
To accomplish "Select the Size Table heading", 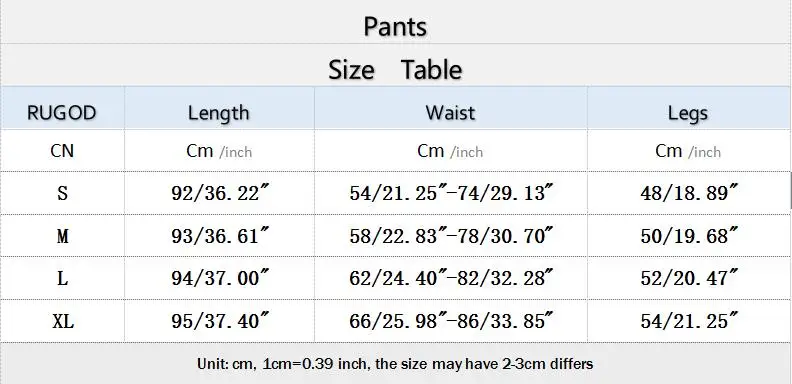I will coord(395,65).
